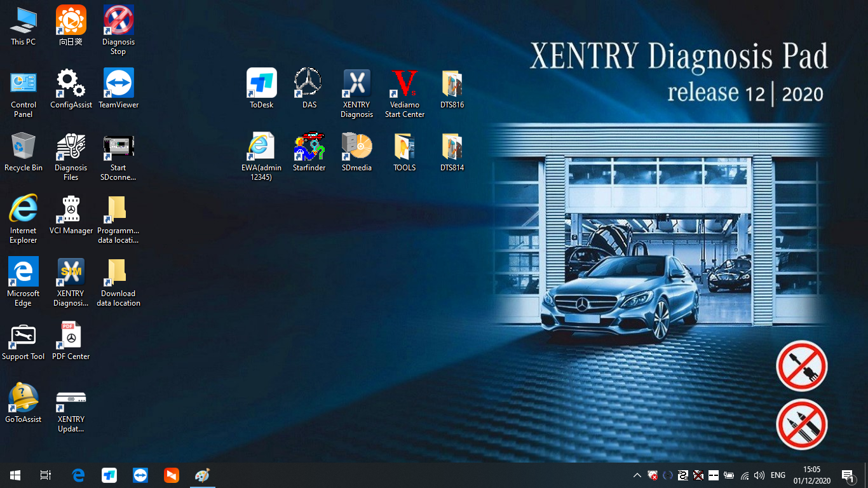
Task: Open the DTS816 folder
Action: click(x=452, y=89)
